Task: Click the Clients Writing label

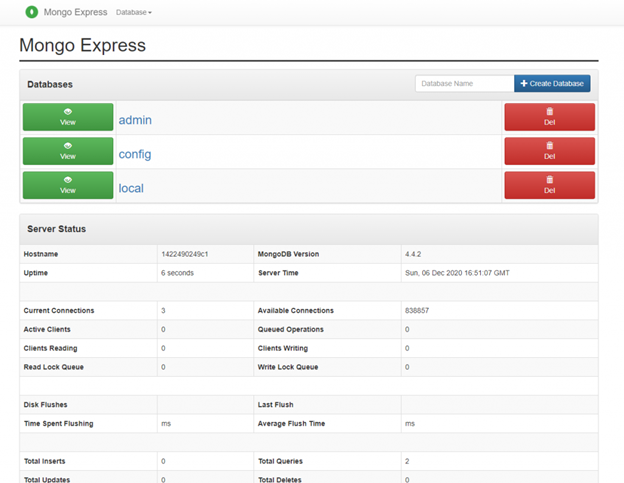Action: [283, 348]
